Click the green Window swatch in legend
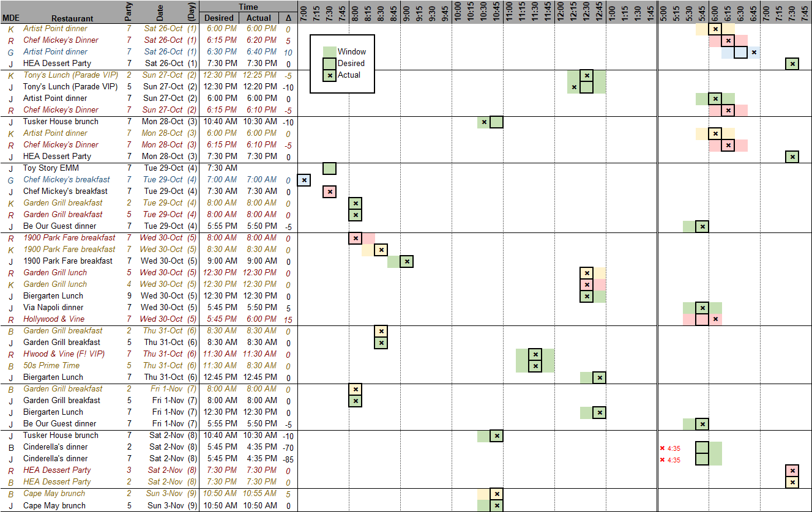The height and width of the screenshot is (512, 812). 329,52
